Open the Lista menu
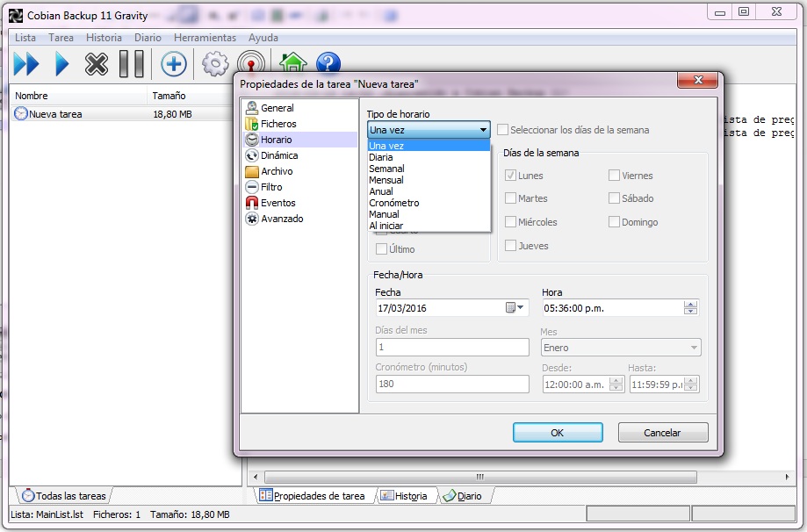The width and height of the screenshot is (807, 532). pyautogui.click(x=25, y=38)
